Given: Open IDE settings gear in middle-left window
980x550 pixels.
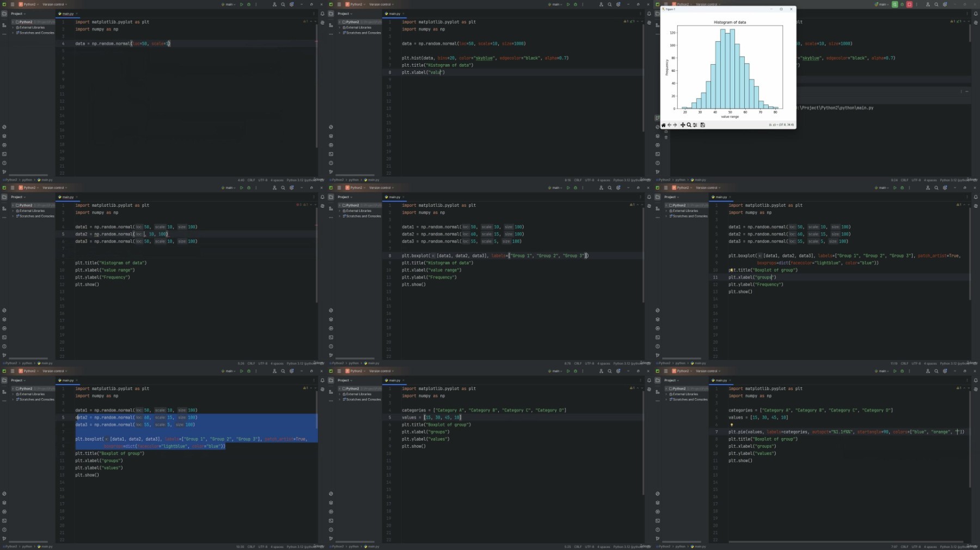Looking at the screenshot, I should pos(292,188).
